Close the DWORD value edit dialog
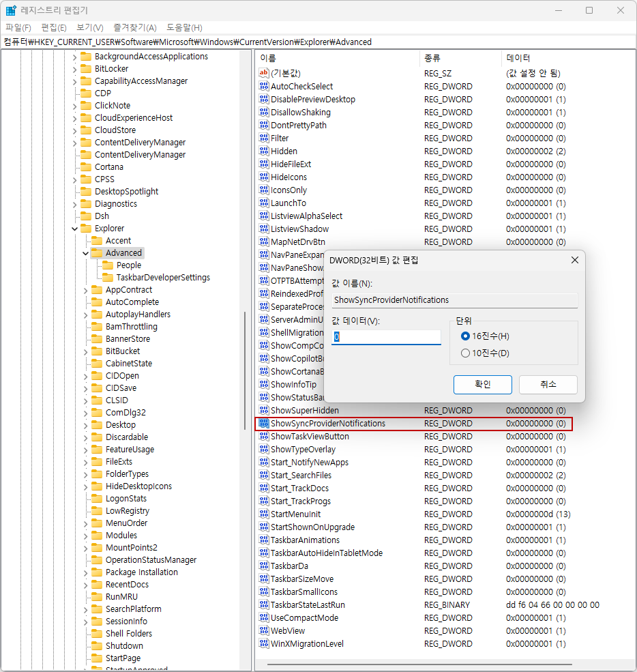The width and height of the screenshot is (637, 672). click(575, 260)
